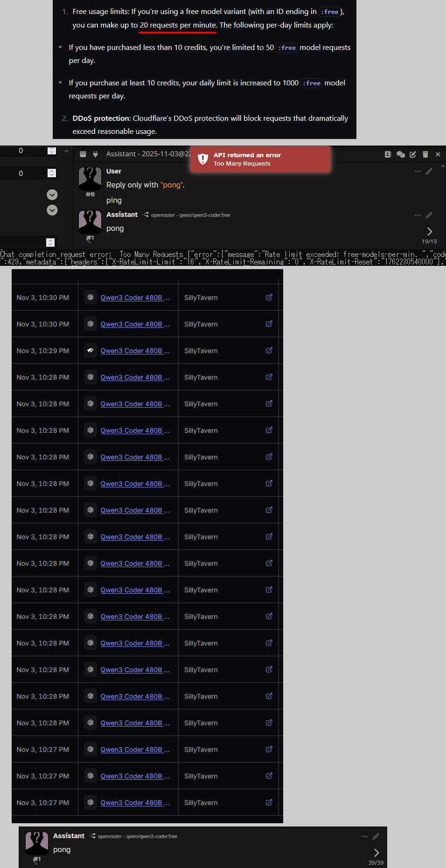446x868 pixels.
Task: Edit the 39/39 Assistant message with pencil
Action: point(376,837)
